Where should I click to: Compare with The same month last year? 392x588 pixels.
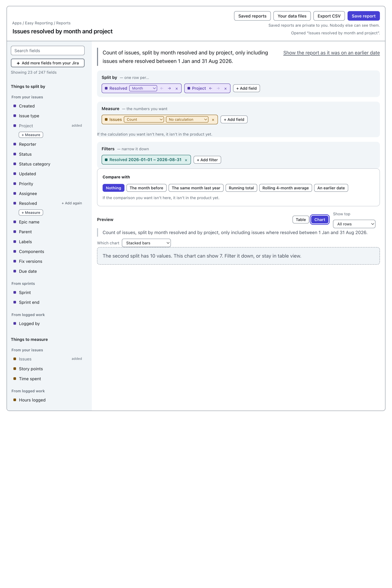(x=196, y=188)
